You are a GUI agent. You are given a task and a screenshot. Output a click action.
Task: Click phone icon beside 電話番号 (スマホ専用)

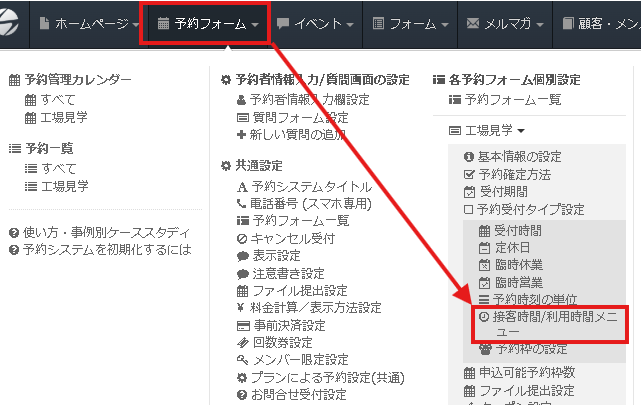click(241, 204)
